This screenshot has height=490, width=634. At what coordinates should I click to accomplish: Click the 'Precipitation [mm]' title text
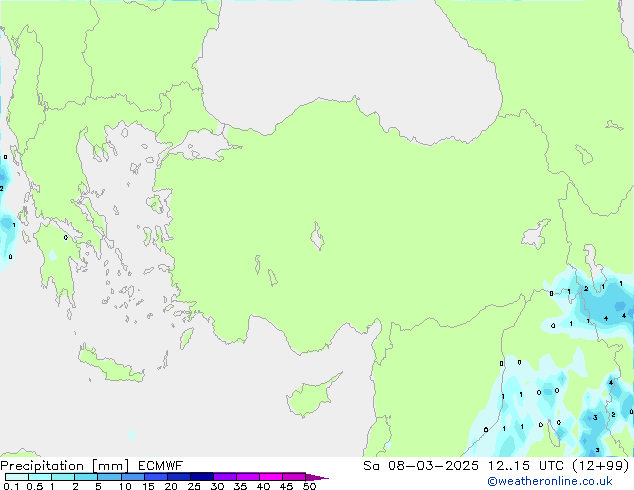(x=65, y=466)
